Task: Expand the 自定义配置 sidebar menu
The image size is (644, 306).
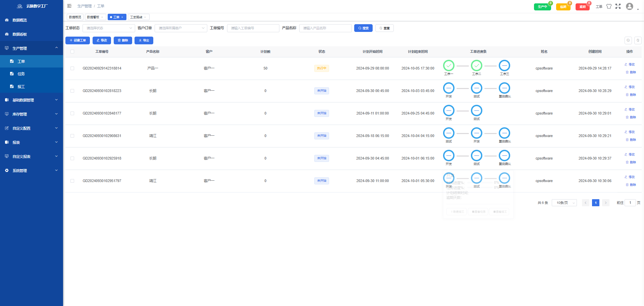Action: (32, 128)
